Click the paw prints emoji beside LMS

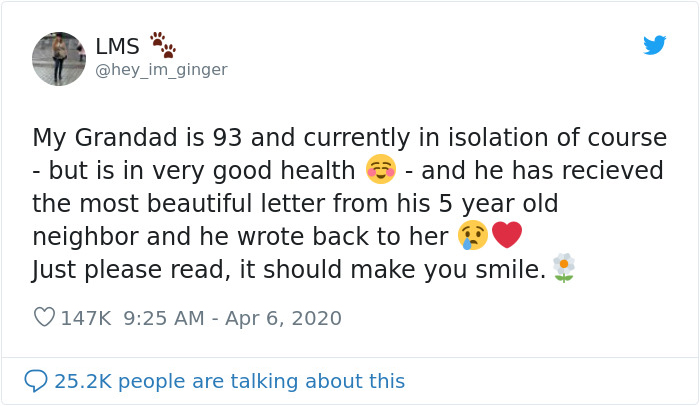162,45
